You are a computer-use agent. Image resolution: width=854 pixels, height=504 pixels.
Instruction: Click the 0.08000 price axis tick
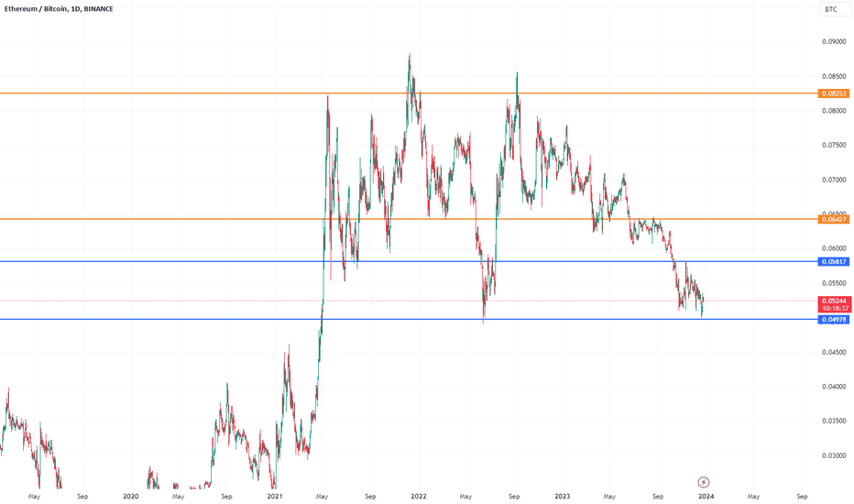(x=834, y=111)
